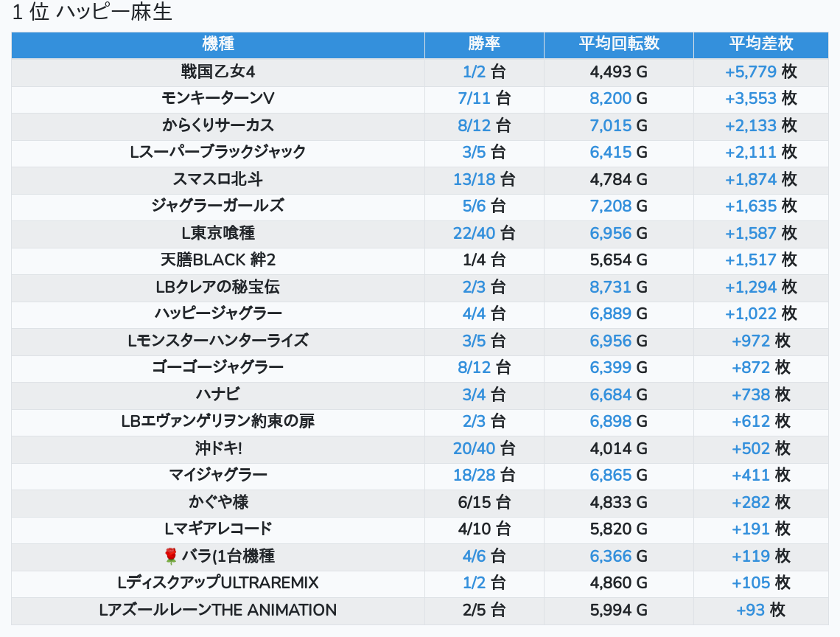
Task: Select the LアズールレーンTHE ANIMATION machine name
Action: pyautogui.click(x=218, y=610)
